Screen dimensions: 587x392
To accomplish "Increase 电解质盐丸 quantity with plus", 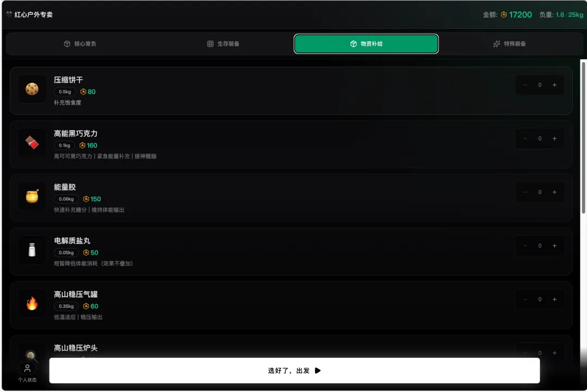I will point(554,246).
